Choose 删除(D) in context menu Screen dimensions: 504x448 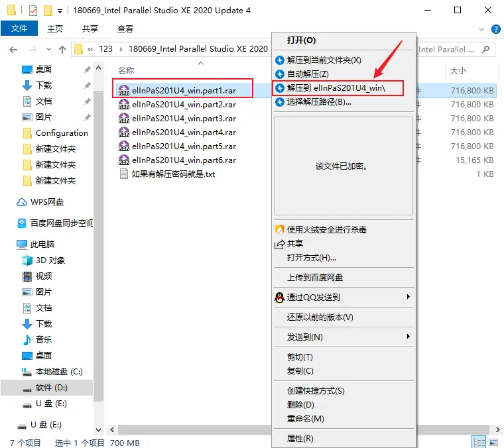(344, 405)
